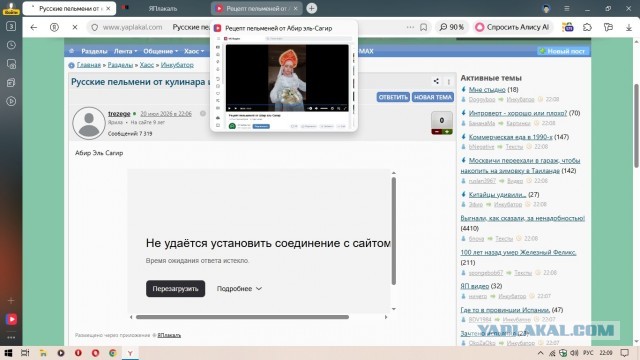
Task: Click the page vertical scrollbar
Action: click(636, 125)
